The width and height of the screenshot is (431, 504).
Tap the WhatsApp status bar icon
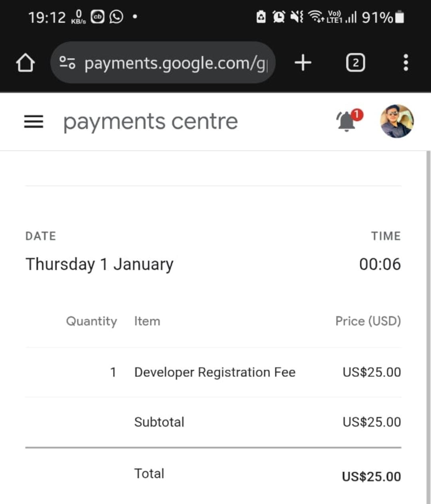[116, 17]
